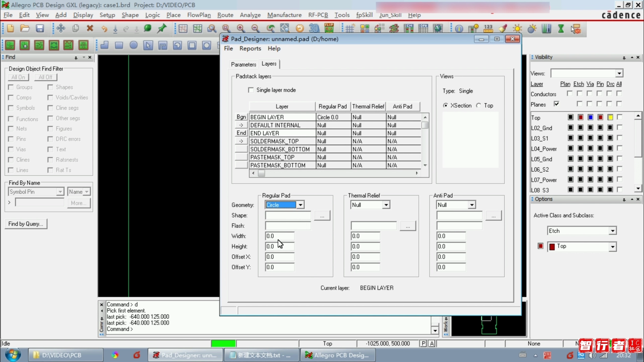Screen dimensions: 644x362
Task: Click the More button in Find panel
Action: click(79, 203)
